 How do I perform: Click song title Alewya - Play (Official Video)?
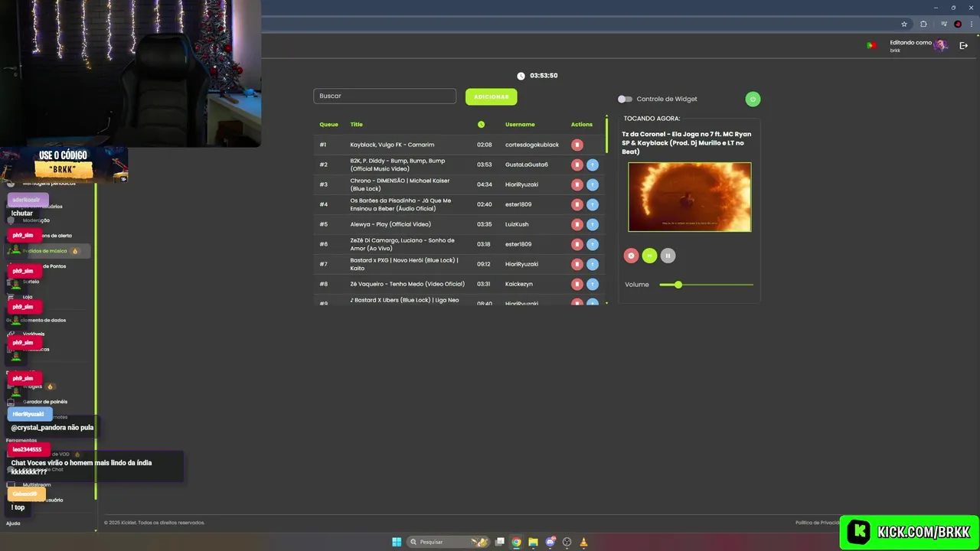[x=390, y=224]
